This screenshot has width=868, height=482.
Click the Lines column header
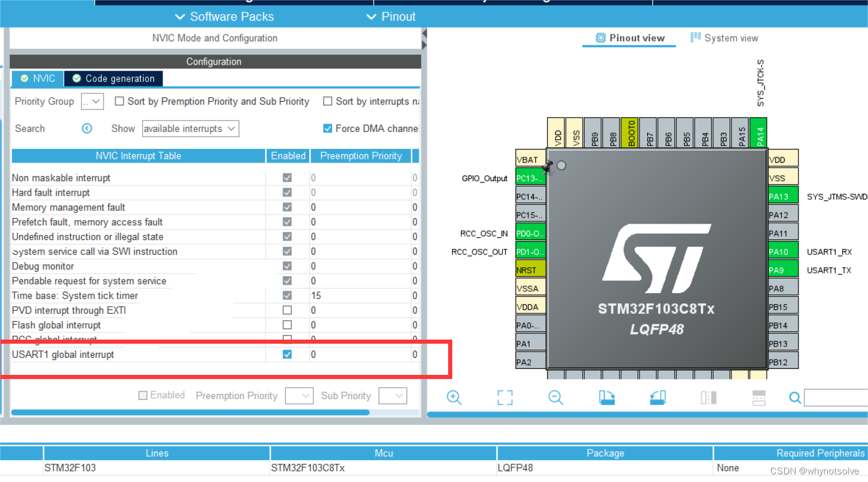tap(157, 453)
